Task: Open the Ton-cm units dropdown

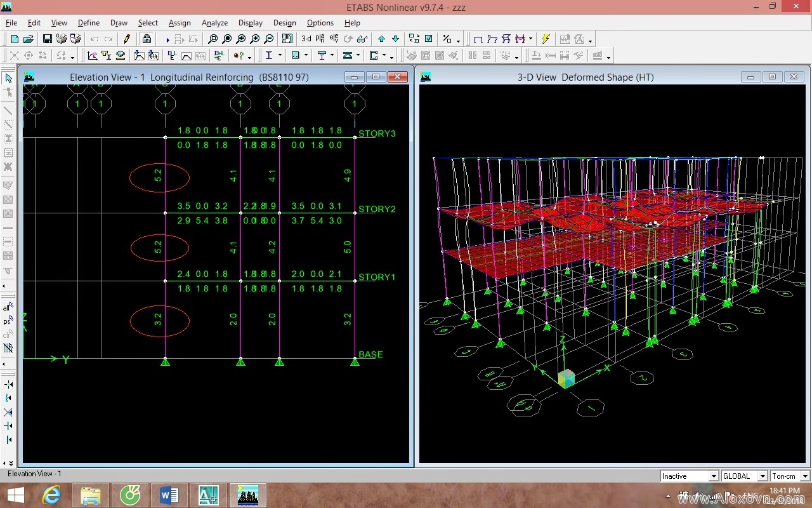Action: pos(805,476)
